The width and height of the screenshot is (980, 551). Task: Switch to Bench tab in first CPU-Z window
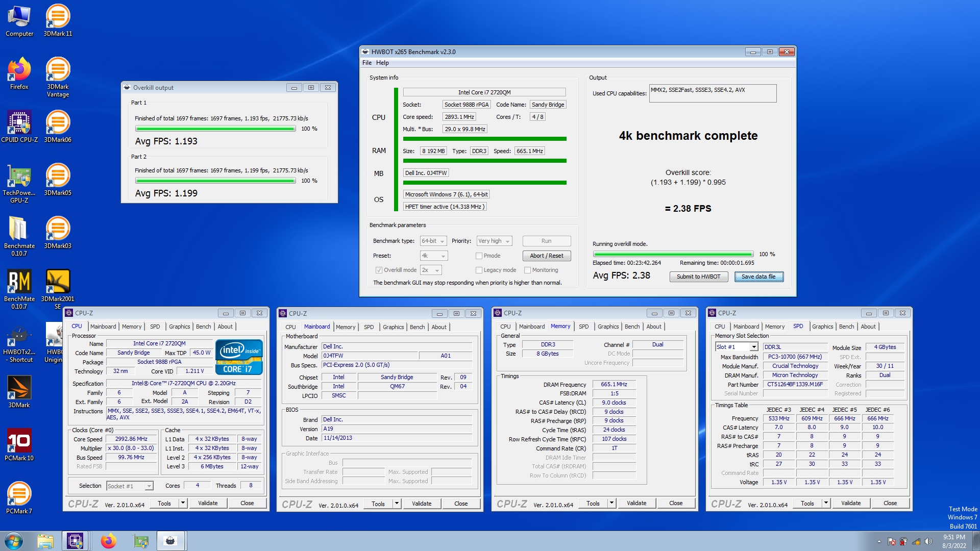coord(203,327)
